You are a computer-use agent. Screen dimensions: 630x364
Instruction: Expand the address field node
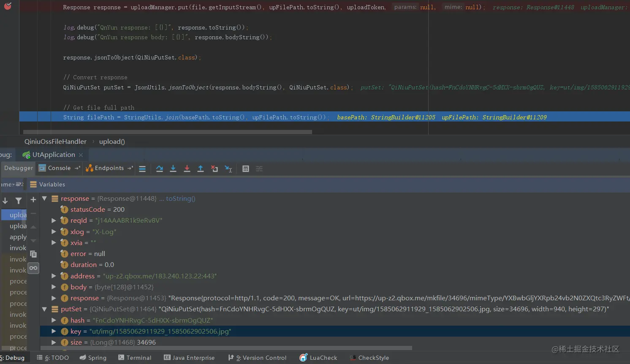(x=54, y=276)
